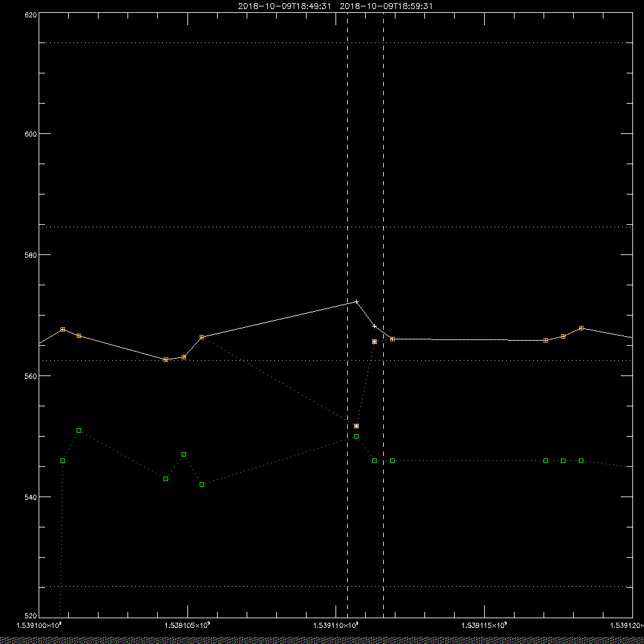Image resolution: width=644 pixels, height=644 pixels.
Task: Click the 540 y-axis label
Action: pyautogui.click(x=31, y=497)
